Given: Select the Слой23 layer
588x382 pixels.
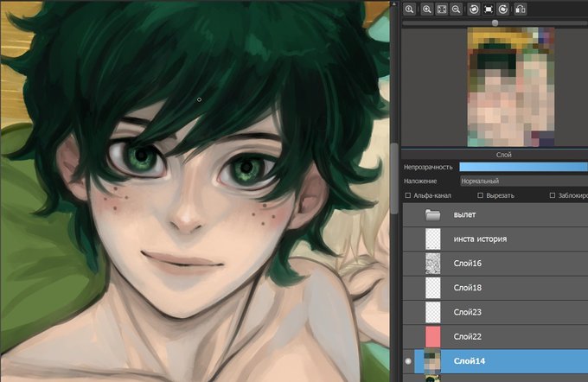Looking at the screenshot, I should click(495, 312).
